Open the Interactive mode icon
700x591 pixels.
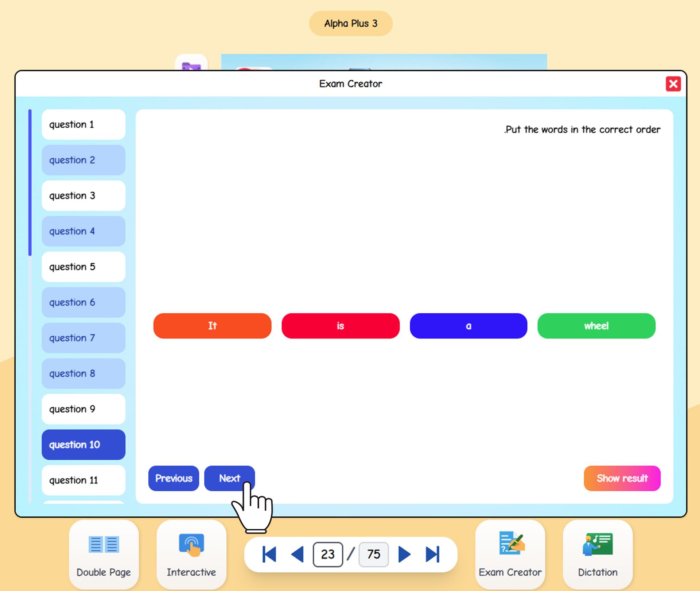[191, 554]
